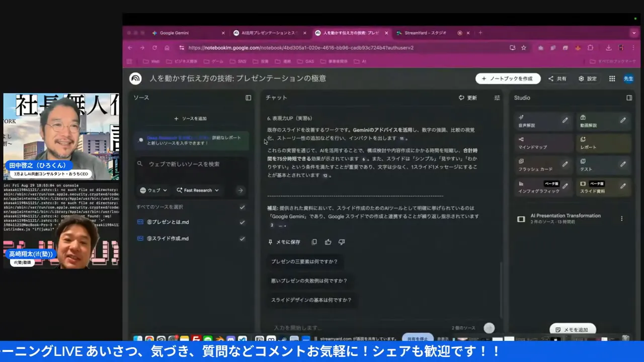The image size is (644, 362).
Task: Click the ノートブックを作成 button
Action: [x=508, y=78]
